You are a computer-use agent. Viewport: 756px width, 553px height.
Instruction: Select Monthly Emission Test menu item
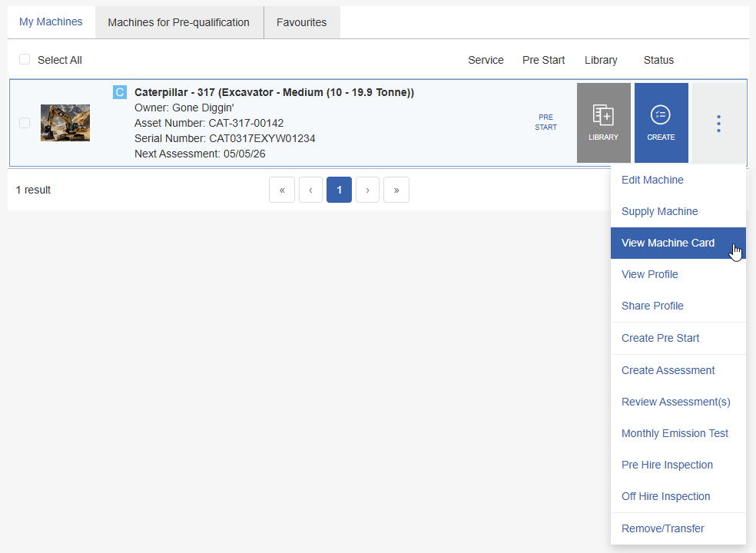[678, 433]
